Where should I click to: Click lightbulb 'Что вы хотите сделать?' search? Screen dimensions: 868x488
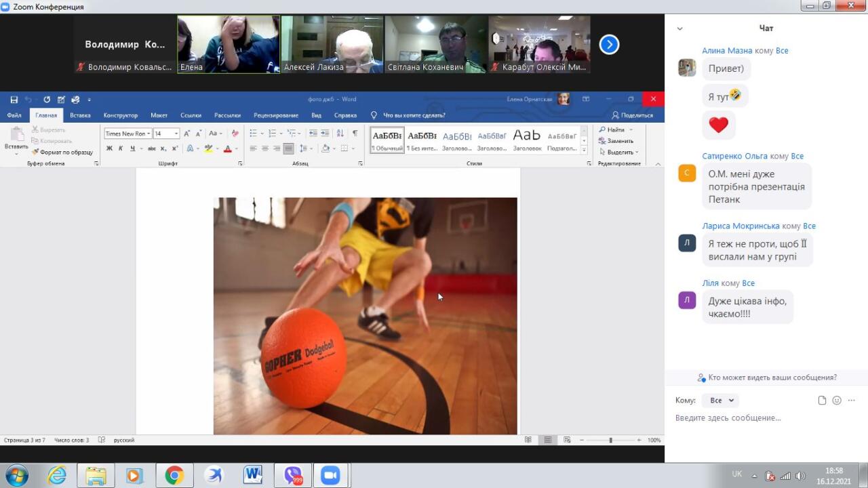[x=408, y=115]
